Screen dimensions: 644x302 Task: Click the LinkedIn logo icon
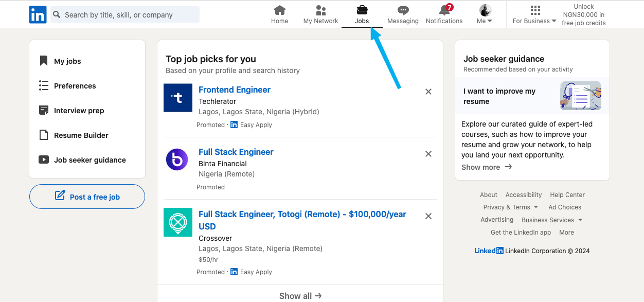click(38, 14)
